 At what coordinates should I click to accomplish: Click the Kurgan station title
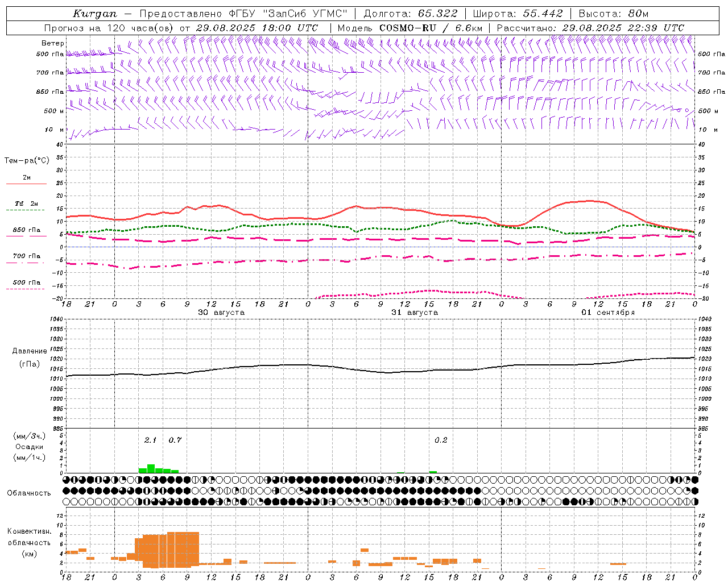(x=95, y=14)
